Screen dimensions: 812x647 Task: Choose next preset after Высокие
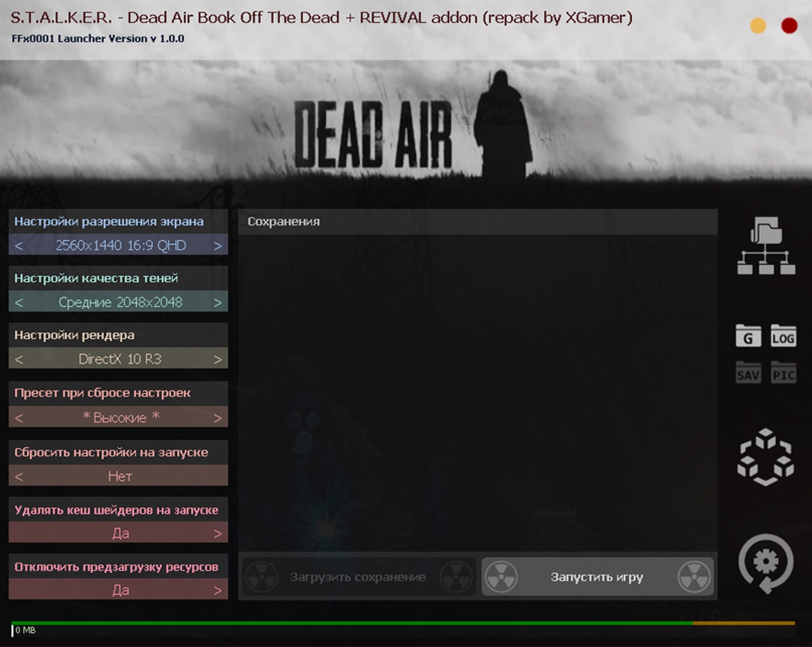click(218, 418)
